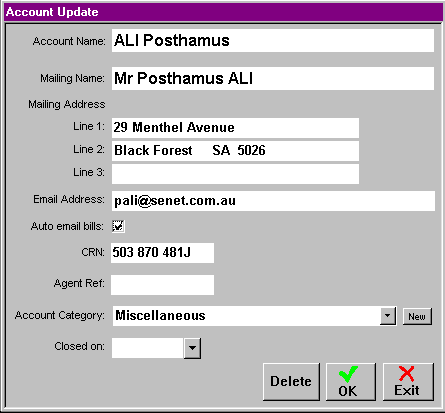Click the New category button

pos(417,316)
